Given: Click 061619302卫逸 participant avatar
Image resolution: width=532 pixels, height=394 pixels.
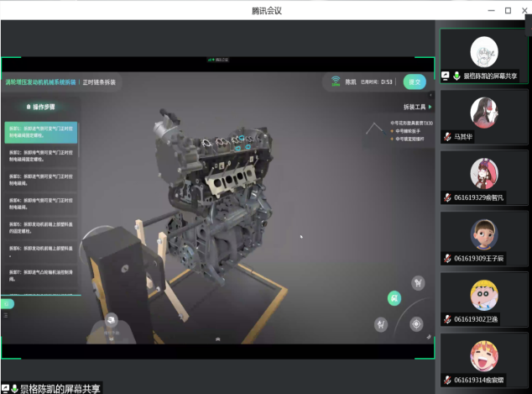Looking at the screenshot, I should 484,295.
